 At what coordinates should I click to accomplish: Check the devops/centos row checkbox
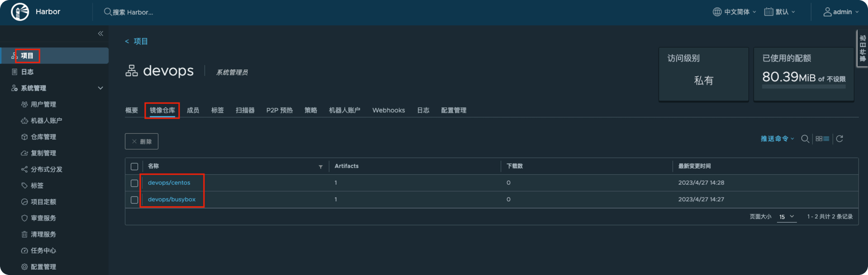pyautogui.click(x=134, y=183)
